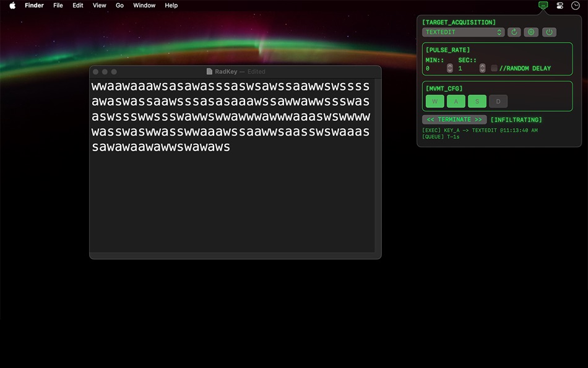Click the [PULSE_RATE] heading

click(447, 50)
